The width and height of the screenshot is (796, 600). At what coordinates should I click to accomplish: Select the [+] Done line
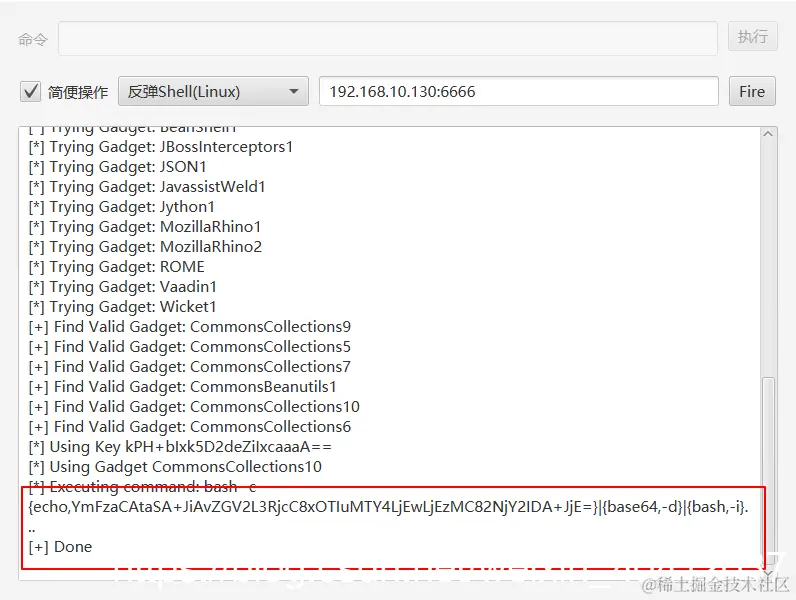tap(60, 547)
